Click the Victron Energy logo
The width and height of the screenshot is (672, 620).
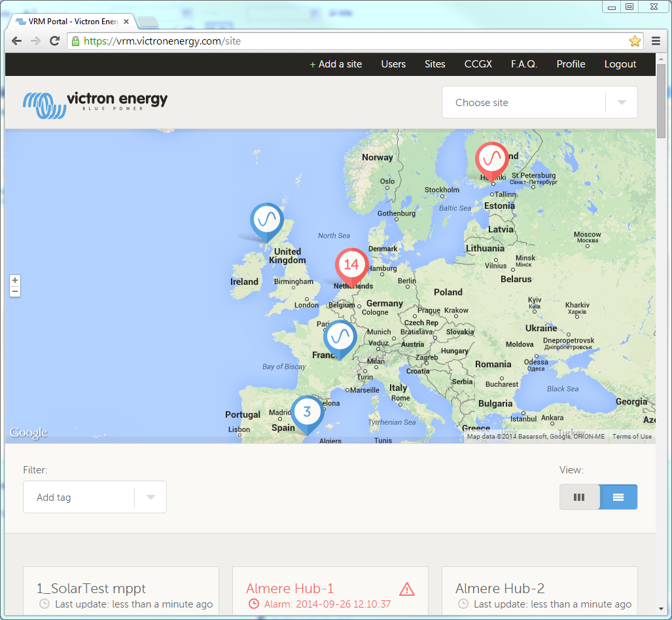pos(96,103)
